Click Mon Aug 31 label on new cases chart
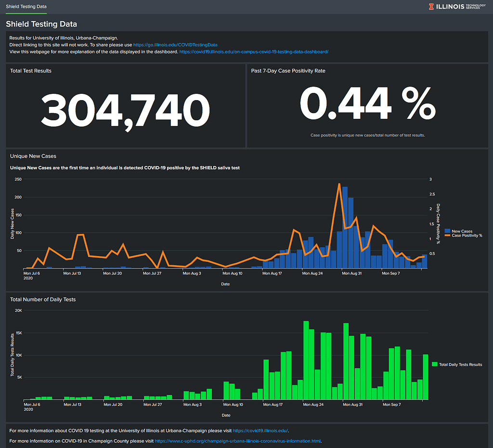The height and width of the screenshot is (448, 493). (x=351, y=273)
